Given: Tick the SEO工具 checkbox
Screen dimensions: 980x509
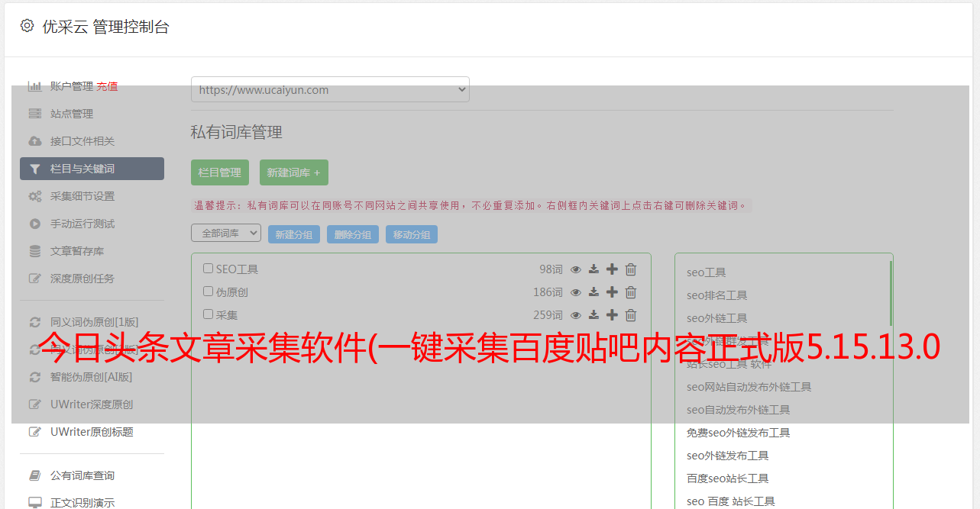Looking at the screenshot, I should point(208,269).
